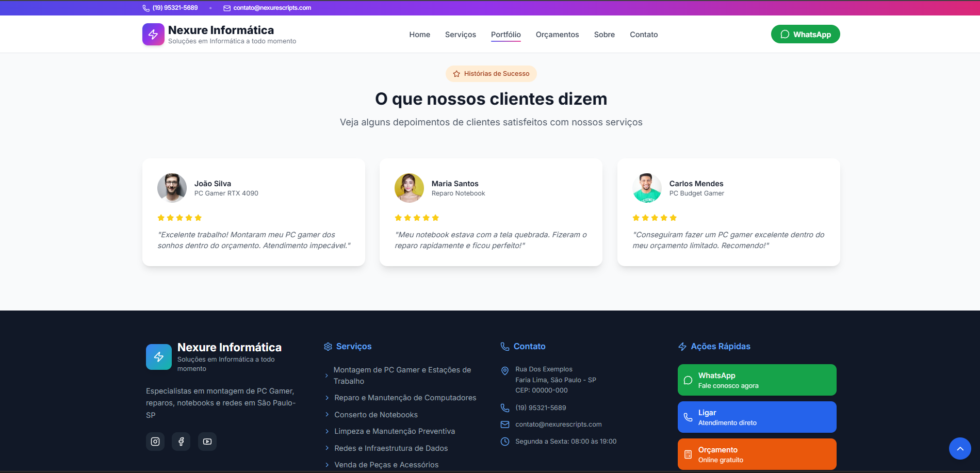This screenshot has height=473, width=980.
Task: Click chat icon in footer WhatsApp card
Action: point(688,380)
